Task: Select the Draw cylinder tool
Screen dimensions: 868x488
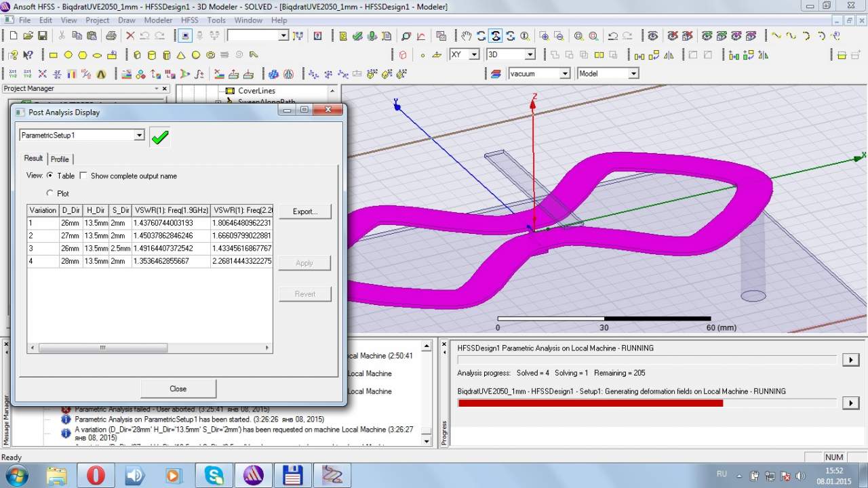Action: [151, 55]
